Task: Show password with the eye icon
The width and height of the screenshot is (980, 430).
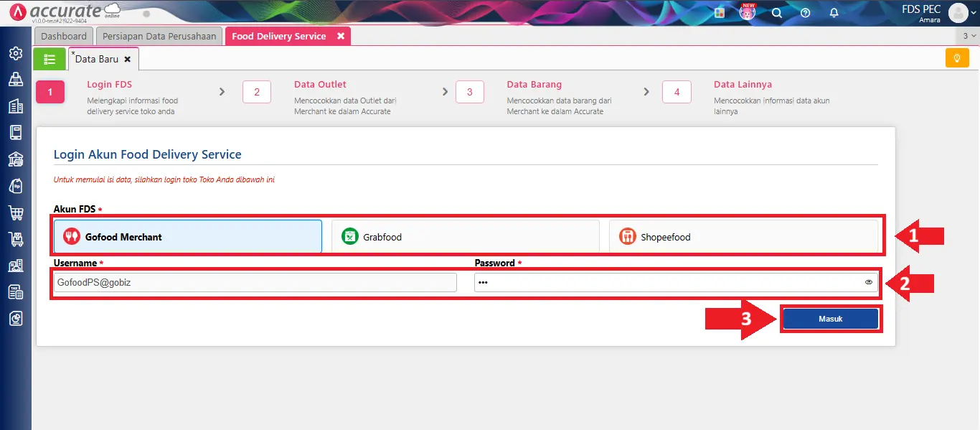Action: [869, 282]
